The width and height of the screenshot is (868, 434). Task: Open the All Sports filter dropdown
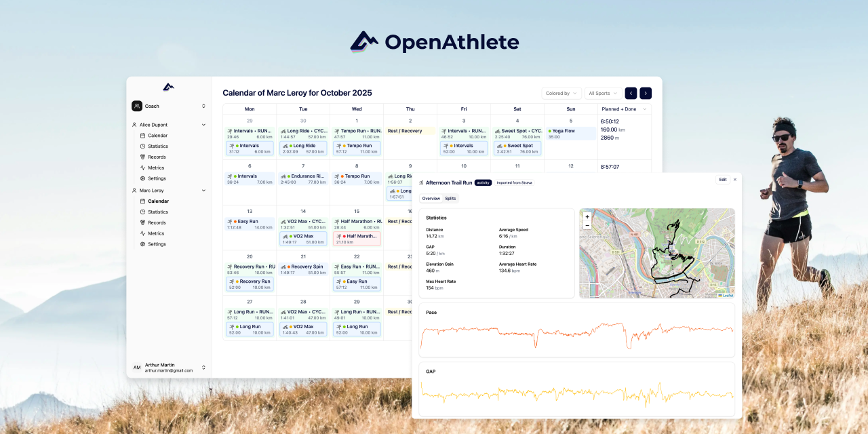tap(601, 93)
